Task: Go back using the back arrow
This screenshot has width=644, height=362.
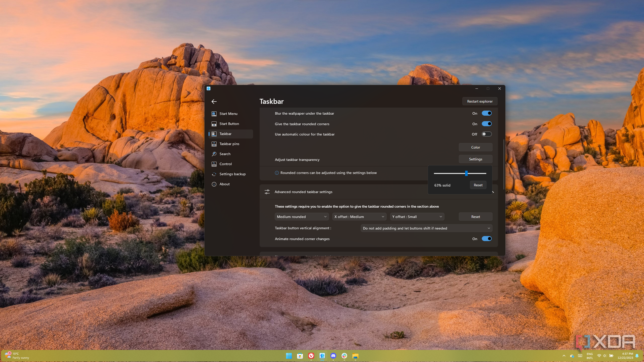Action: click(214, 102)
